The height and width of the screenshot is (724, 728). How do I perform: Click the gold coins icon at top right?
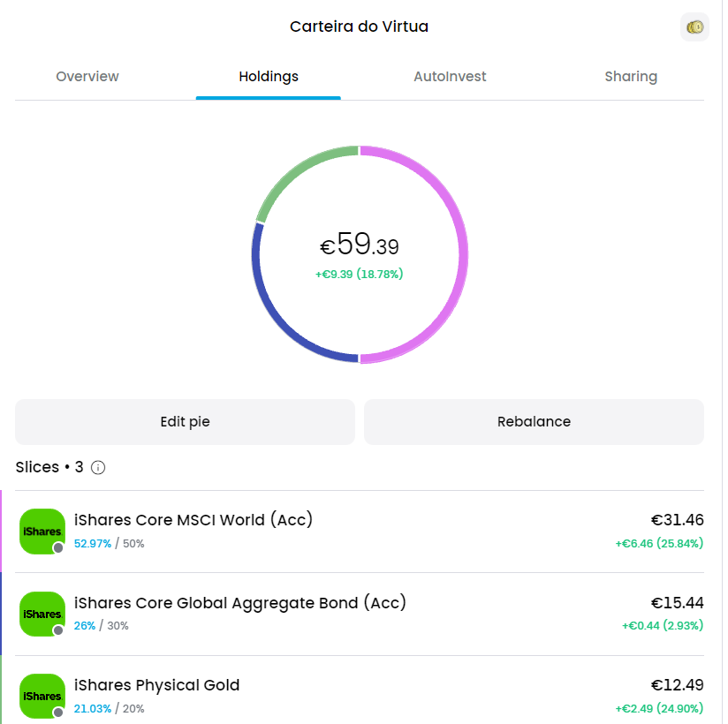pyautogui.click(x=694, y=26)
